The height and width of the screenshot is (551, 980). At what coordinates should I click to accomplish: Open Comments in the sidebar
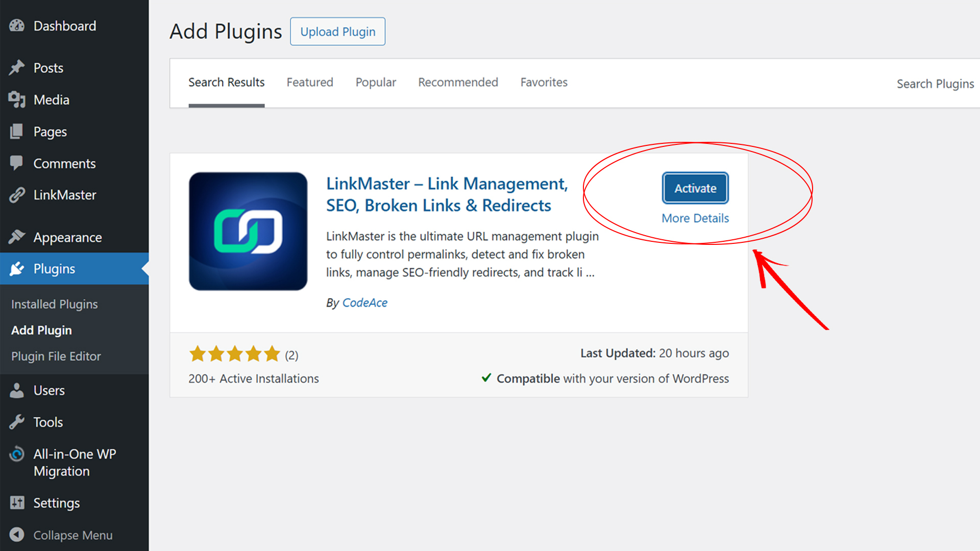click(x=74, y=163)
